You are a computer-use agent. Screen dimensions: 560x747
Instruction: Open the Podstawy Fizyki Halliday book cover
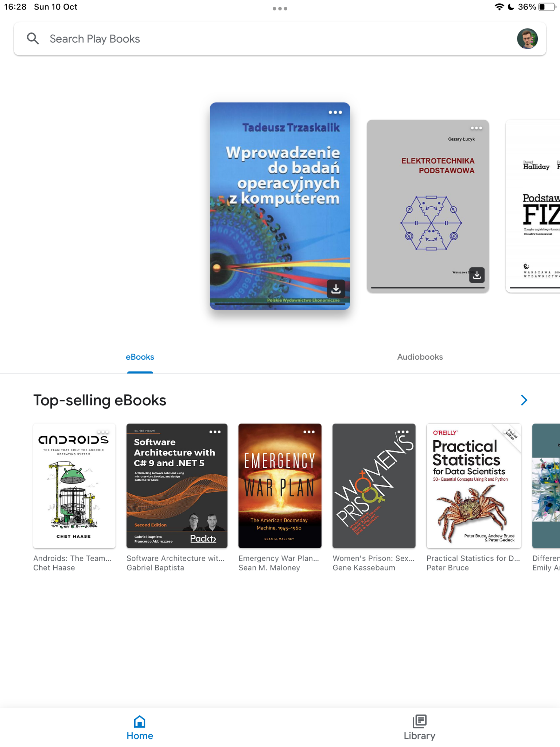(x=533, y=206)
